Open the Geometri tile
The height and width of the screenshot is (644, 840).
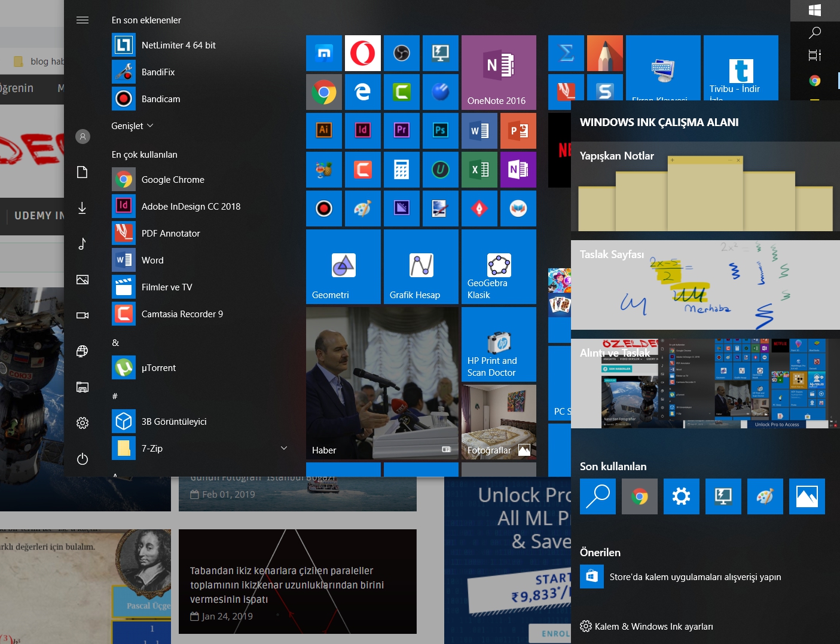(343, 266)
